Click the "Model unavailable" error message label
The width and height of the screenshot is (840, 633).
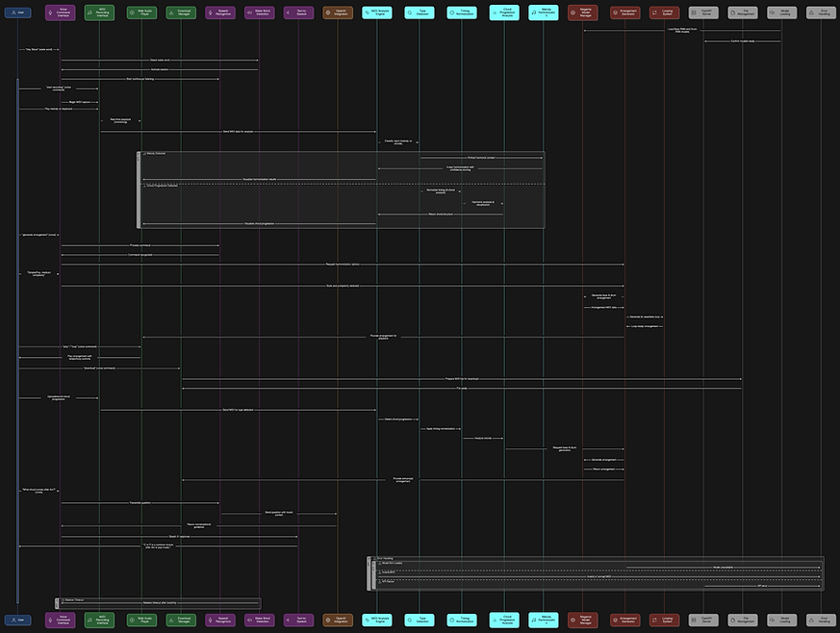tap(723, 568)
